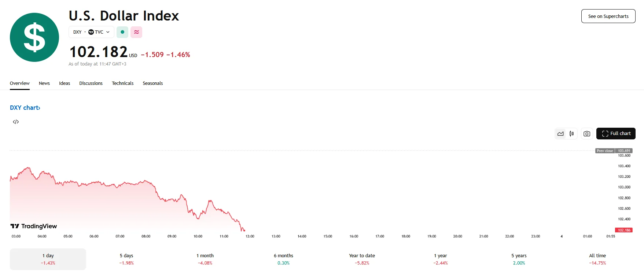
Task: Expand the DXY TVC symbol source dropdown
Action: pyautogui.click(x=91, y=32)
